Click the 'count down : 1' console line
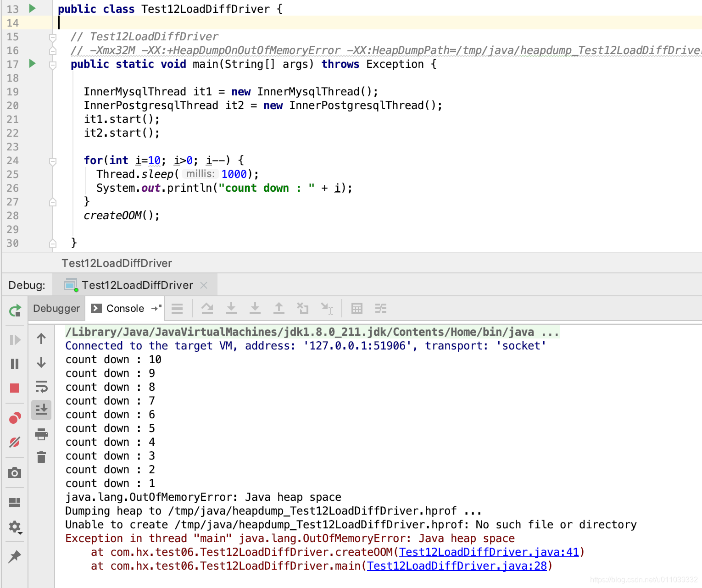The width and height of the screenshot is (702, 588). (110, 483)
